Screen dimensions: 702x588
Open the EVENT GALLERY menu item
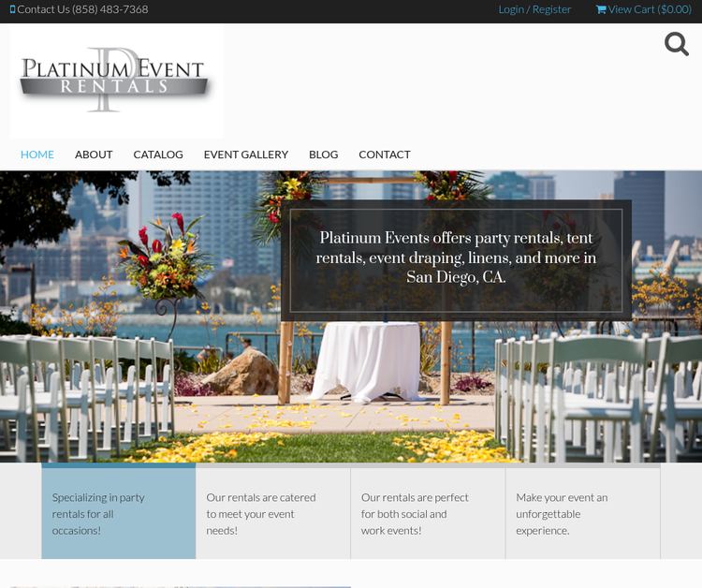tap(246, 154)
